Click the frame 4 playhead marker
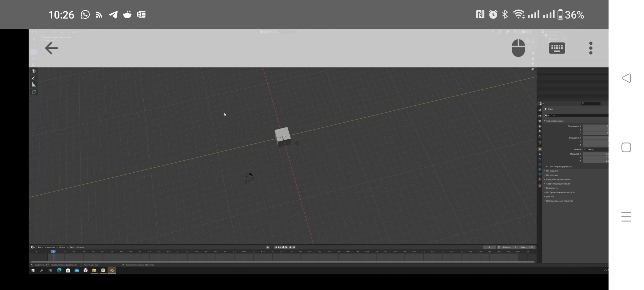This screenshot has width=644, height=290. point(53,251)
